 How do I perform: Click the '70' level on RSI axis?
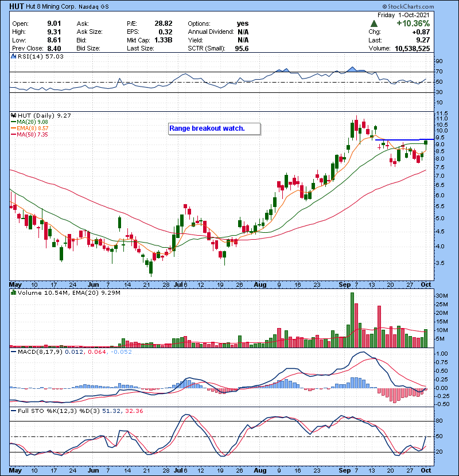439,72
